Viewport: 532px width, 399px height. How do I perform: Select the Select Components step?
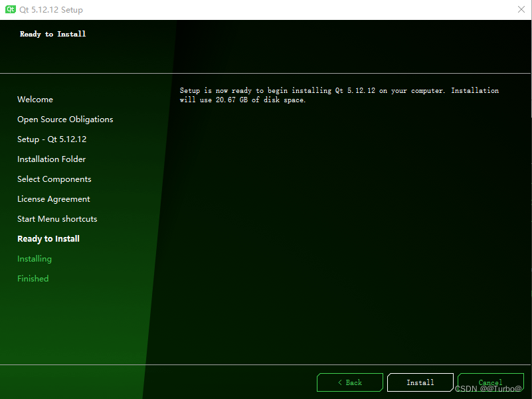54,179
